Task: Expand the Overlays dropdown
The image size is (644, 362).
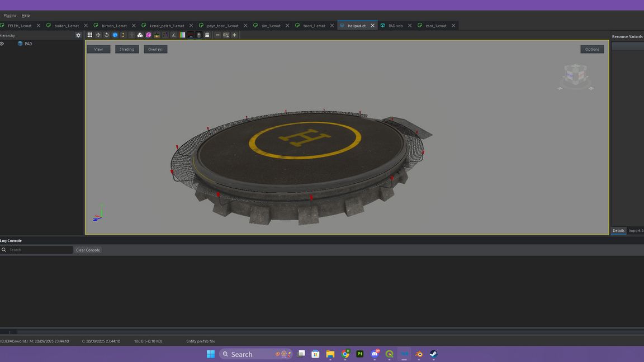Action: click(155, 49)
